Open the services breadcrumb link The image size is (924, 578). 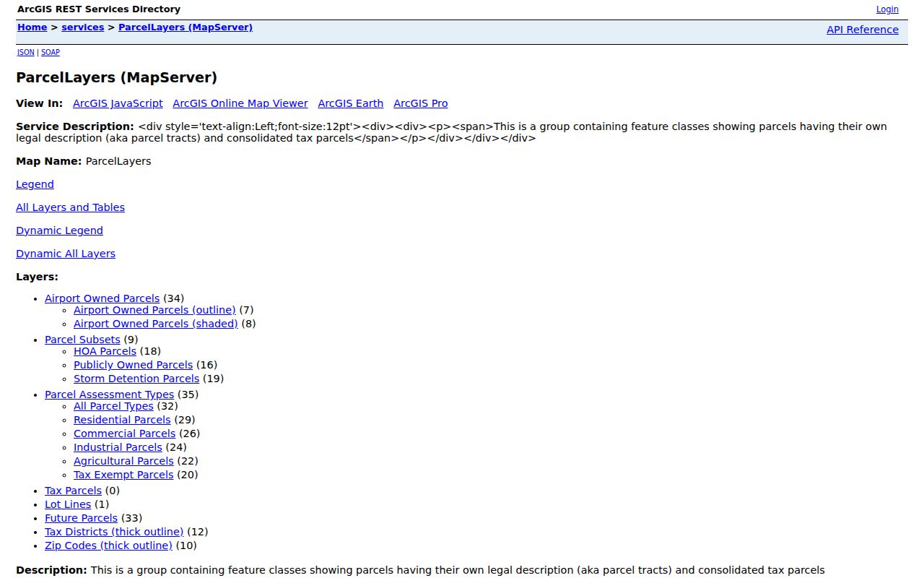(83, 27)
